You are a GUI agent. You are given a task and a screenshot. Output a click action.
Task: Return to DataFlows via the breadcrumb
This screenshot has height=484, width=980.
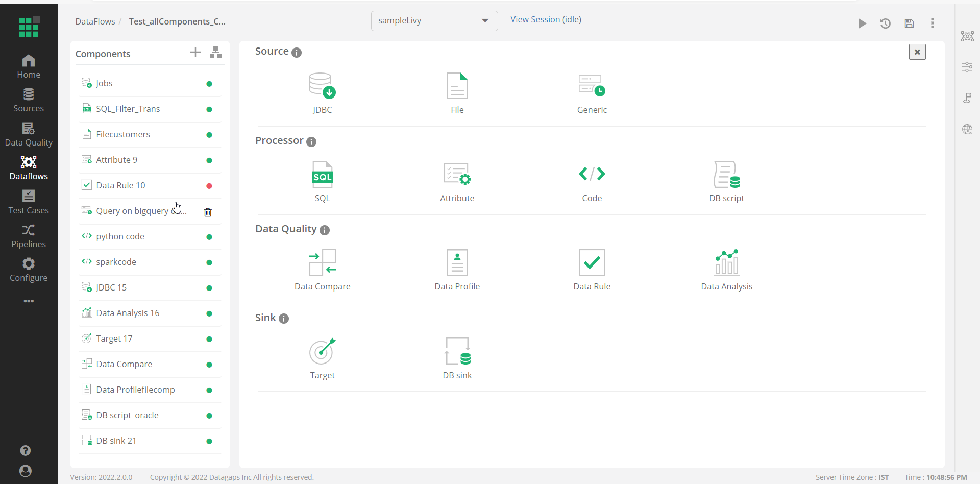(x=95, y=21)
